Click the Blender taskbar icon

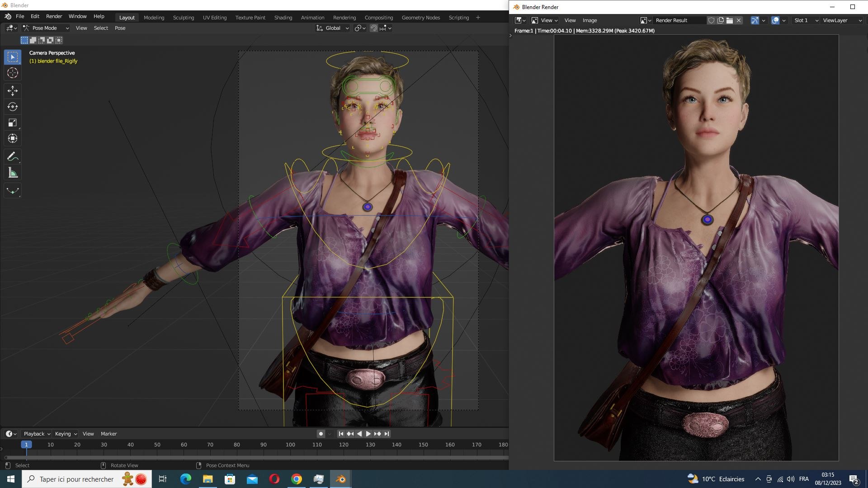341,479
